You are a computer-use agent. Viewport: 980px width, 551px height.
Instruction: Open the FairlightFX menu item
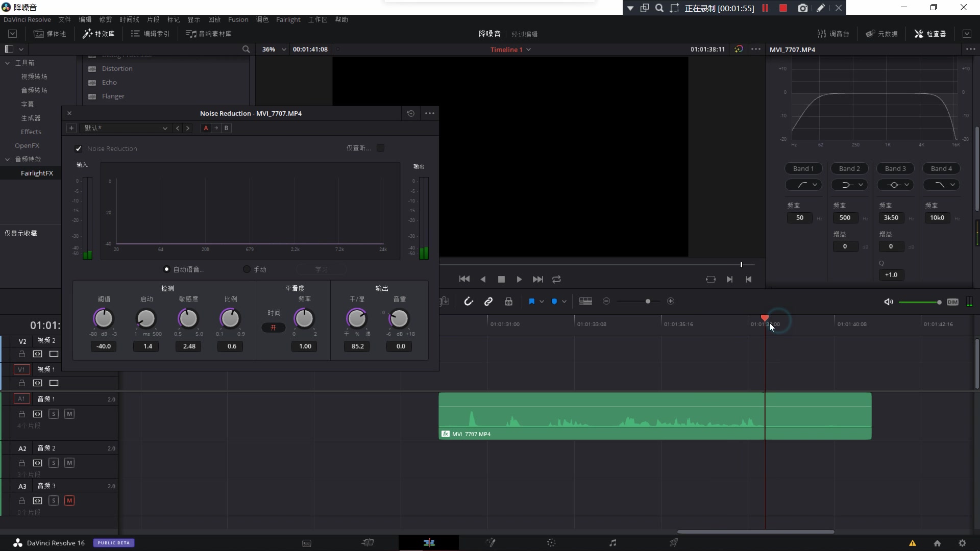[x=36, y=173]
